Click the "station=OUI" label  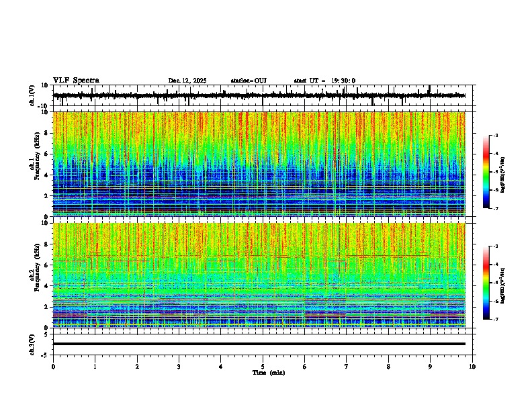249,81
